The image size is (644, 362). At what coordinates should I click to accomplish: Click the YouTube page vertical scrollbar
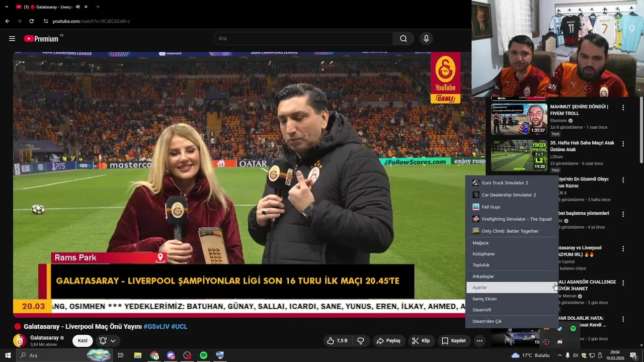coord(641,131)
